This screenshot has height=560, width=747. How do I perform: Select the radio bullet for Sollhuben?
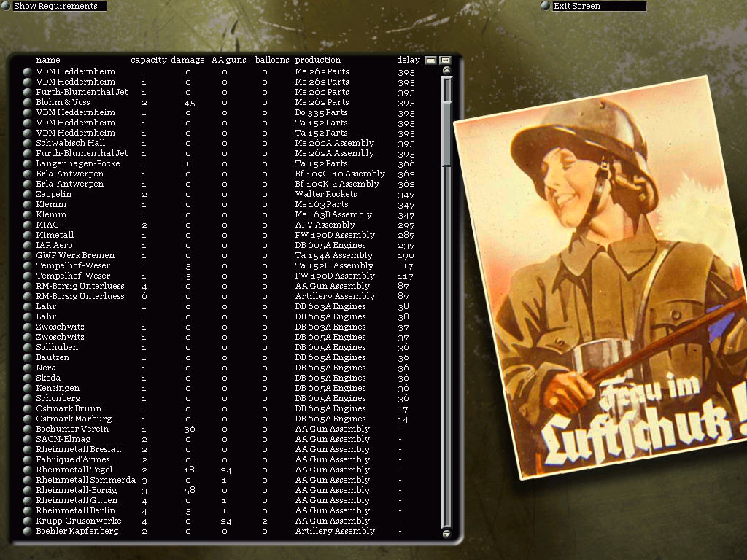point(28,348)
